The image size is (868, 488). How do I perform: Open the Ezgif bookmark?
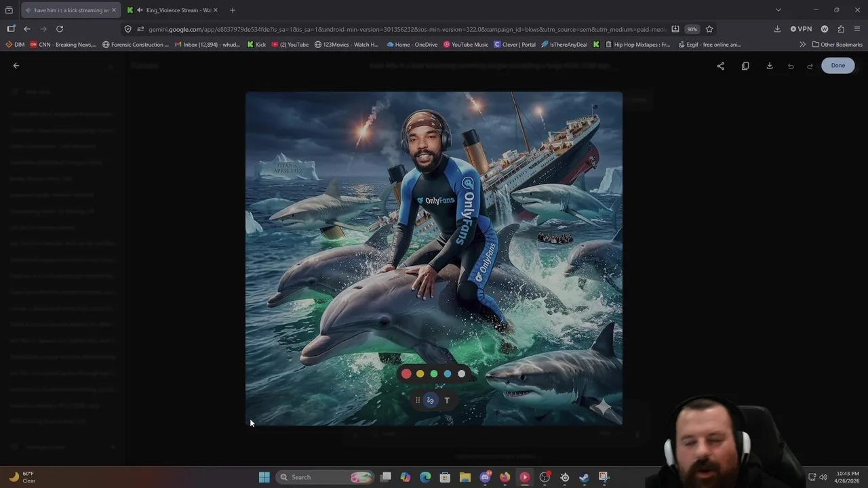coord(709,45)
